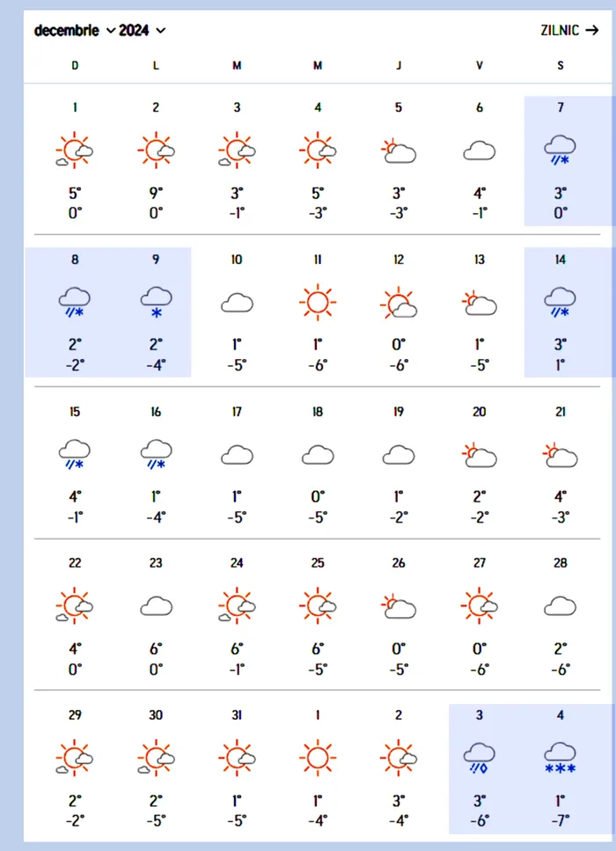Click the heavy snow icon on January 4
616x851 pixels.
(x=561, y=759)
